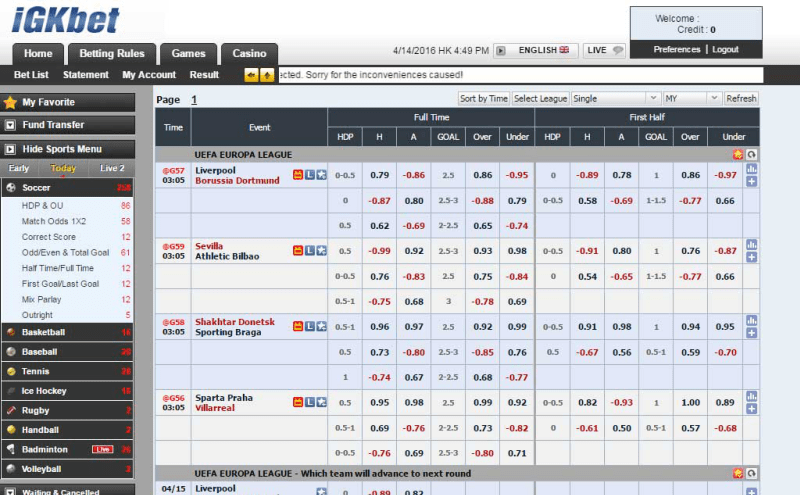Open the Casino tab
Screen dimensions: 800x495
tap(249, 54)
